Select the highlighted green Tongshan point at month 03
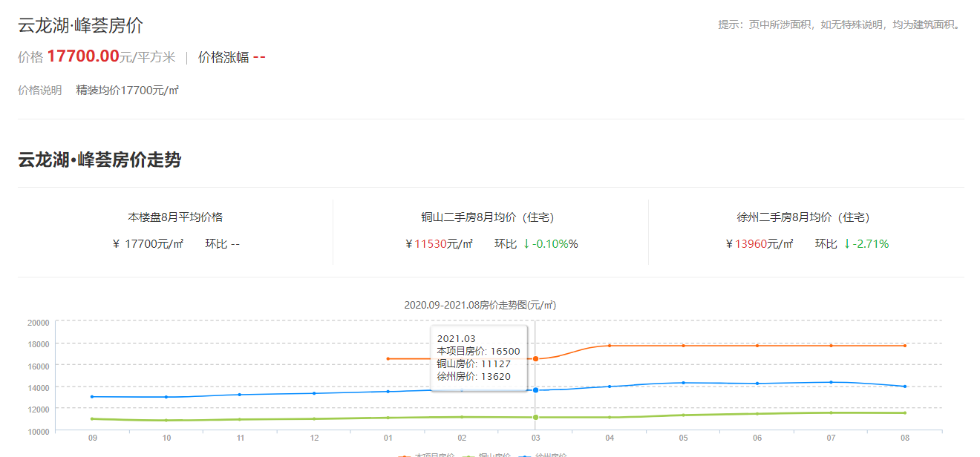980x457 pixels. [x=535, y=417]
